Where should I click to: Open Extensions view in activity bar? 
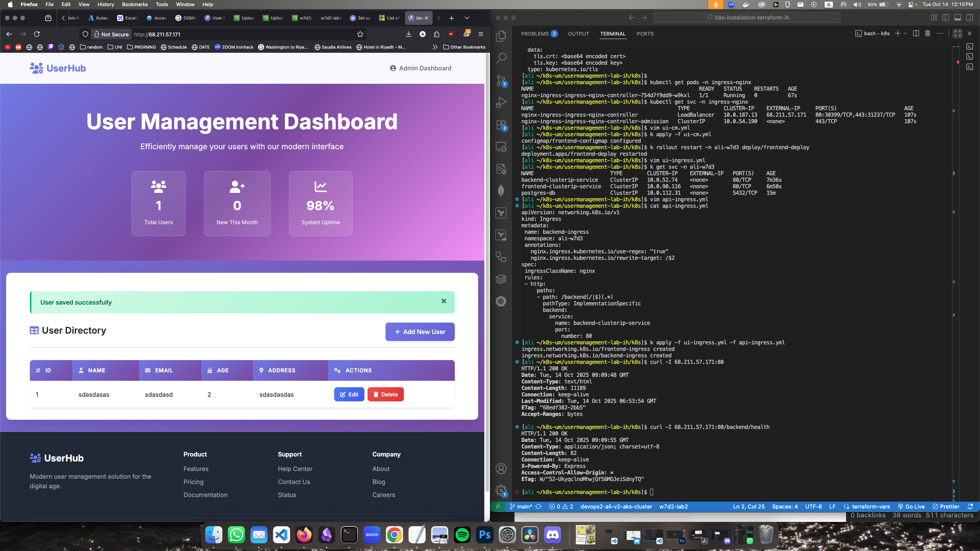coord(501,125)
